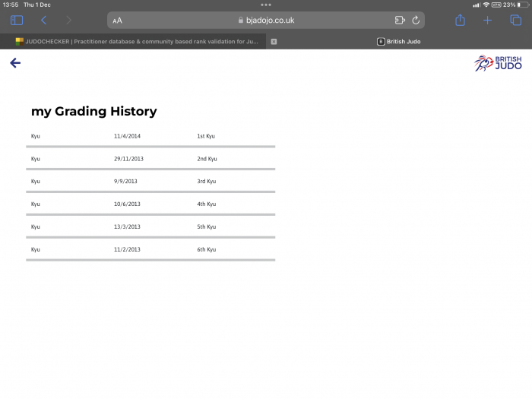The height and width of the screenshot is (399, 532).
Task: Open the Safari sidebar panel
Action: coord(17,21)
